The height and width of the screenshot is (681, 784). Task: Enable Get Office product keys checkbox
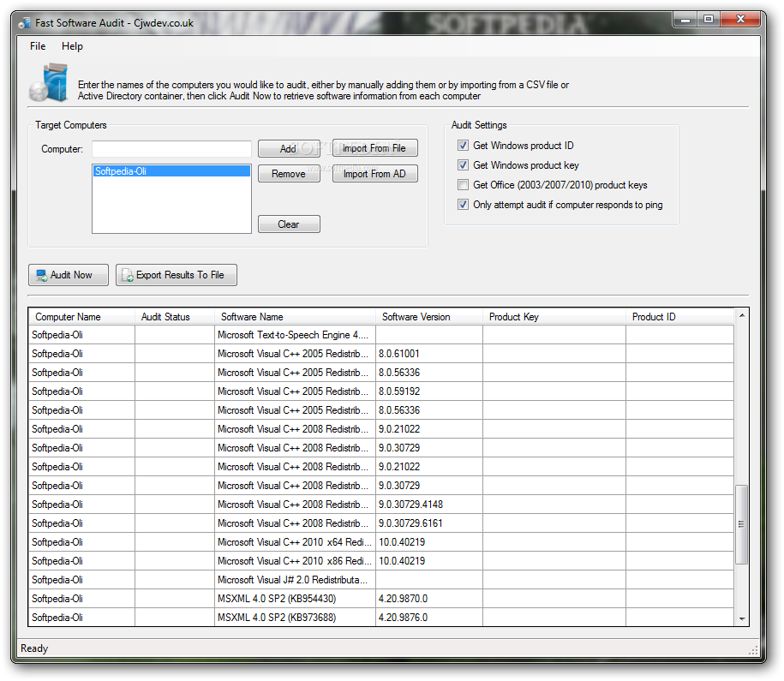point(463,185)
